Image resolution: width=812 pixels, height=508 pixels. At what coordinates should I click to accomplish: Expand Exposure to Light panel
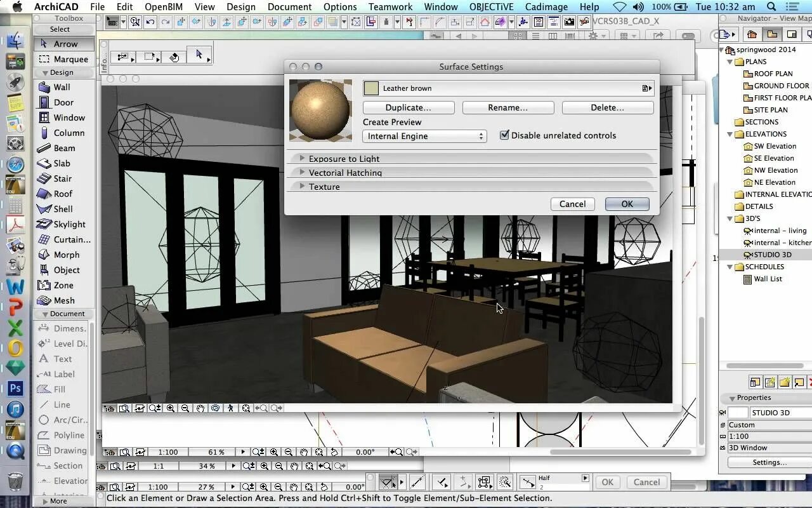click(x=303, y=158)
